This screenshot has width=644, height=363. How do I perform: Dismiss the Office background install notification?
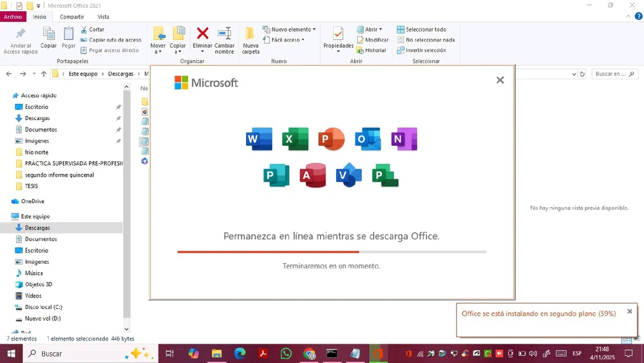coord(629,311)
